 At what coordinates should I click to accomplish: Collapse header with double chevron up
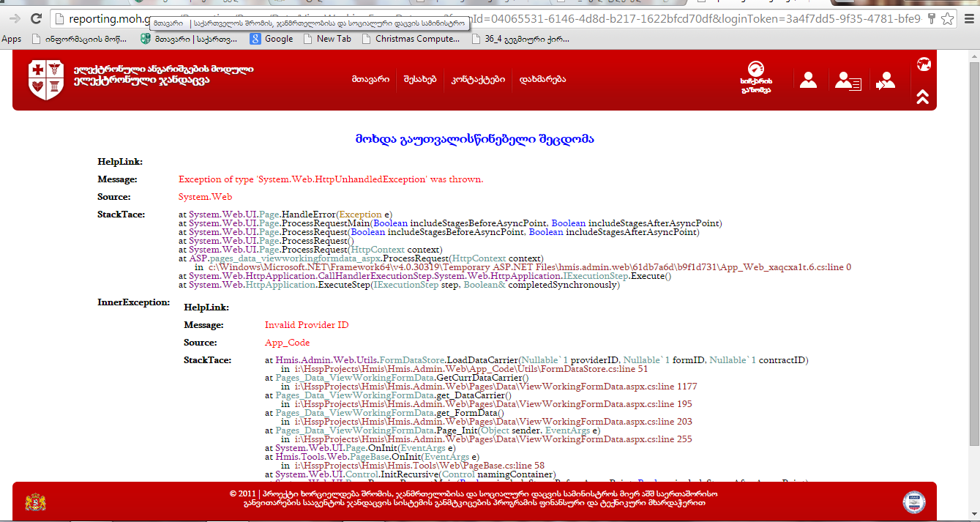pyautogui.click(x=923, y=97)
